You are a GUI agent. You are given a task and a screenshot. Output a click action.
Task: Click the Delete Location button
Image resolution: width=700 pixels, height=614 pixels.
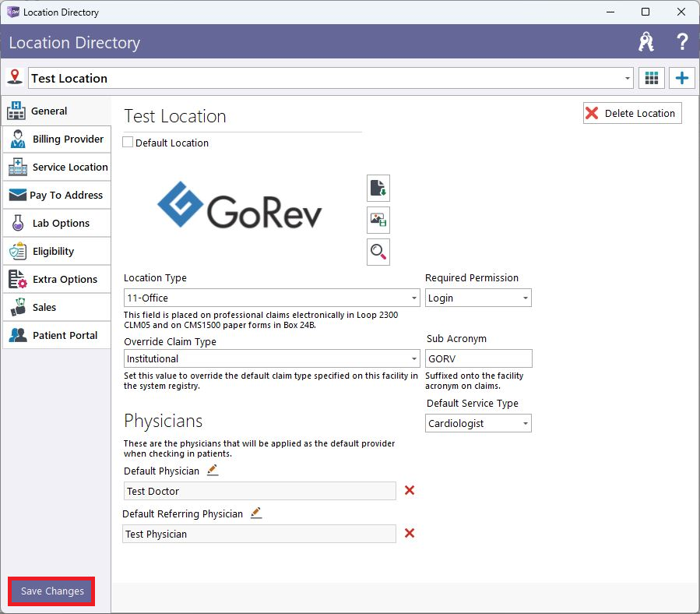(632, 113)
